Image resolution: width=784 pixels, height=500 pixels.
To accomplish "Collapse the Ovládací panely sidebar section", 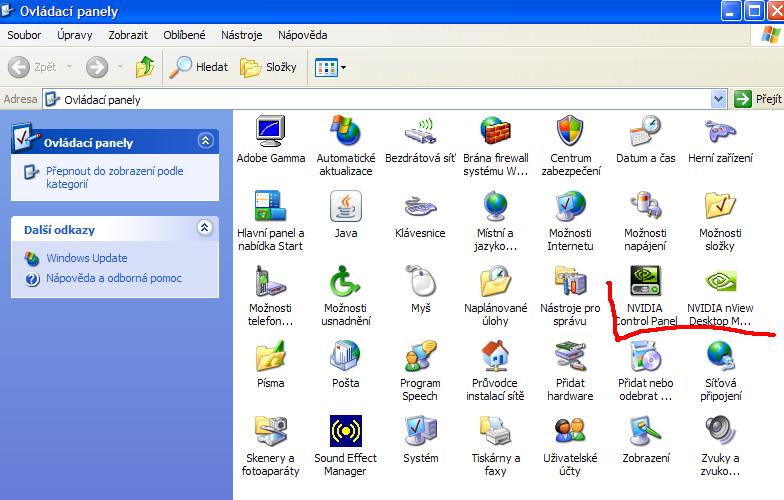I will pos(206,142).
